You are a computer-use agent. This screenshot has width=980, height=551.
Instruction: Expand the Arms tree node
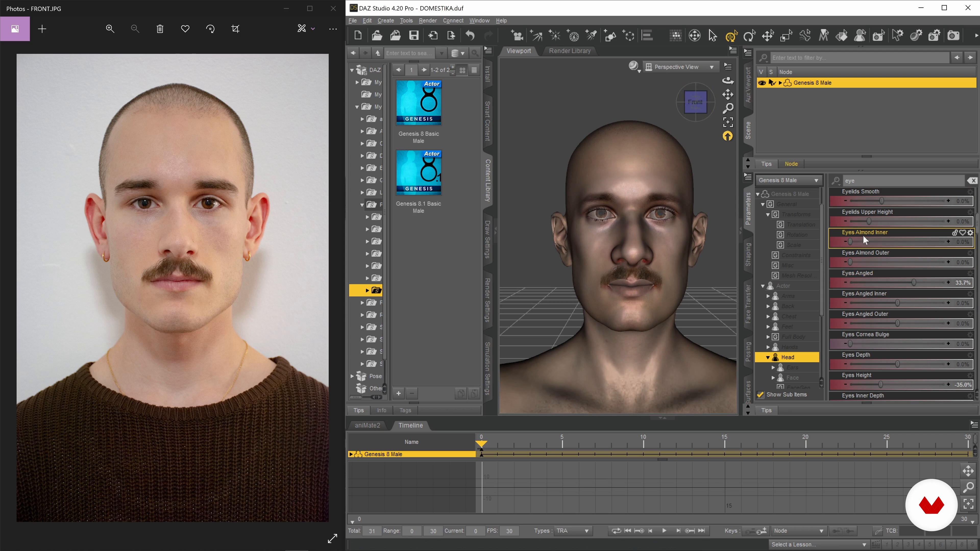click(768, 296)
